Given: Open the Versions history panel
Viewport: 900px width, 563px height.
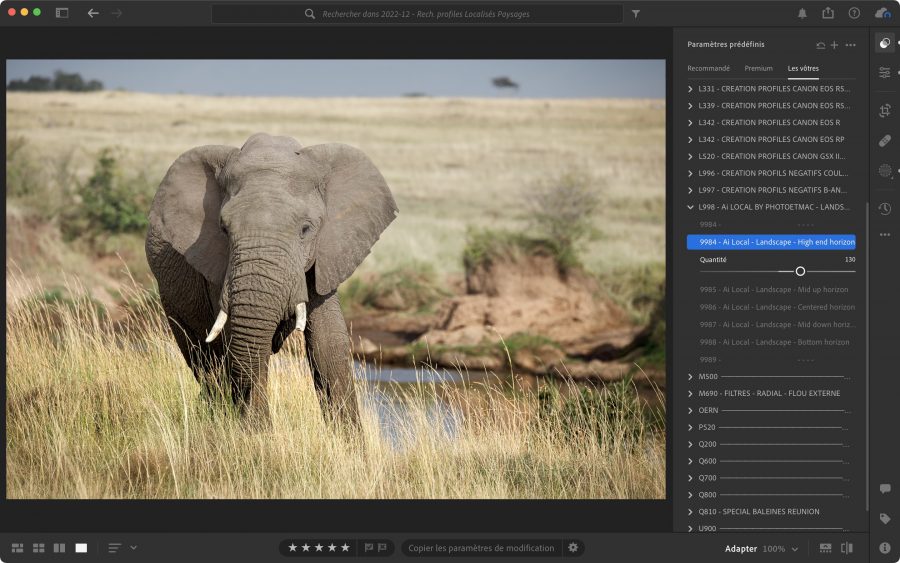Looking at the screenshot, I should pos(885,208).
